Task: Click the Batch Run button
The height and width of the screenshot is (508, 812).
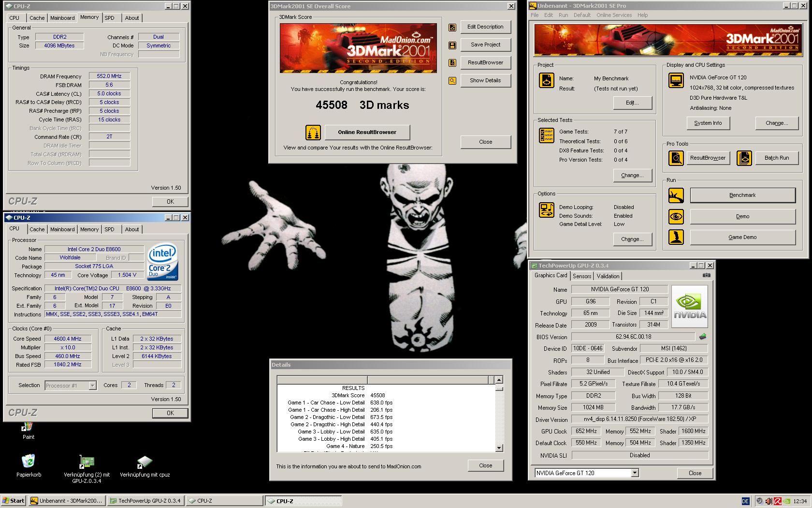Action: pyautogui.click(x=776, y=158)
